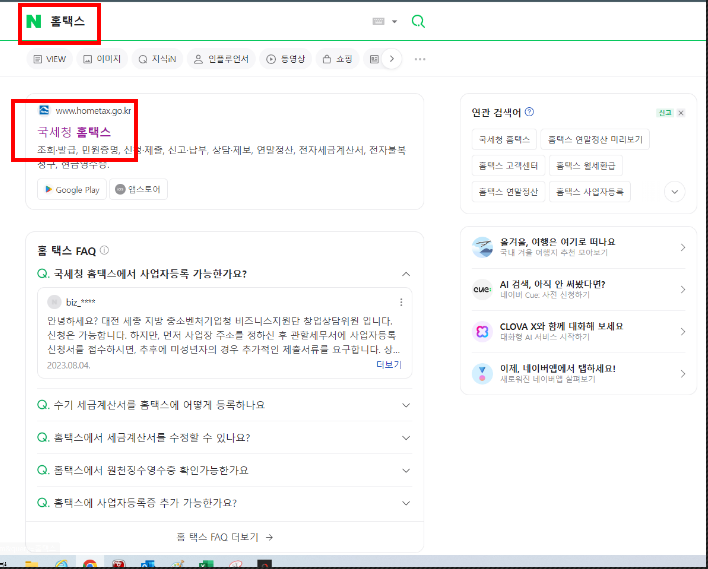Select related search 홈택스 고객센터
Screen dimensions: 708x569
508,166
